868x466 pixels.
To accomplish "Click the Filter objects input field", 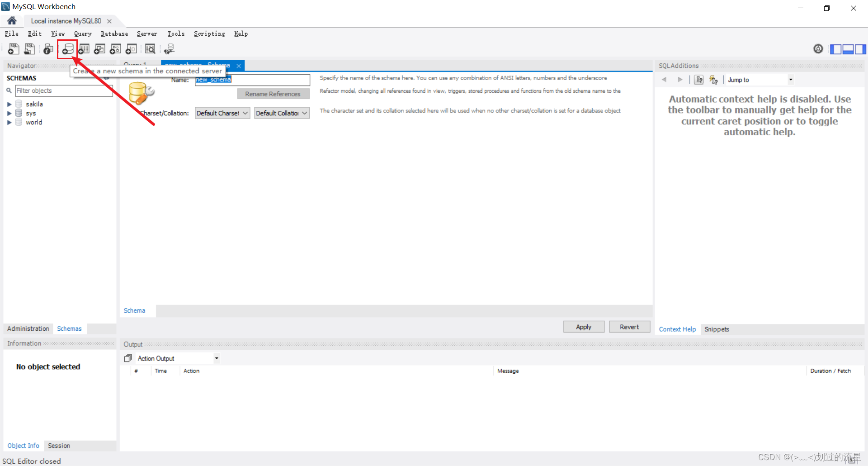I will pyautogui.click(x=64, y=90).
